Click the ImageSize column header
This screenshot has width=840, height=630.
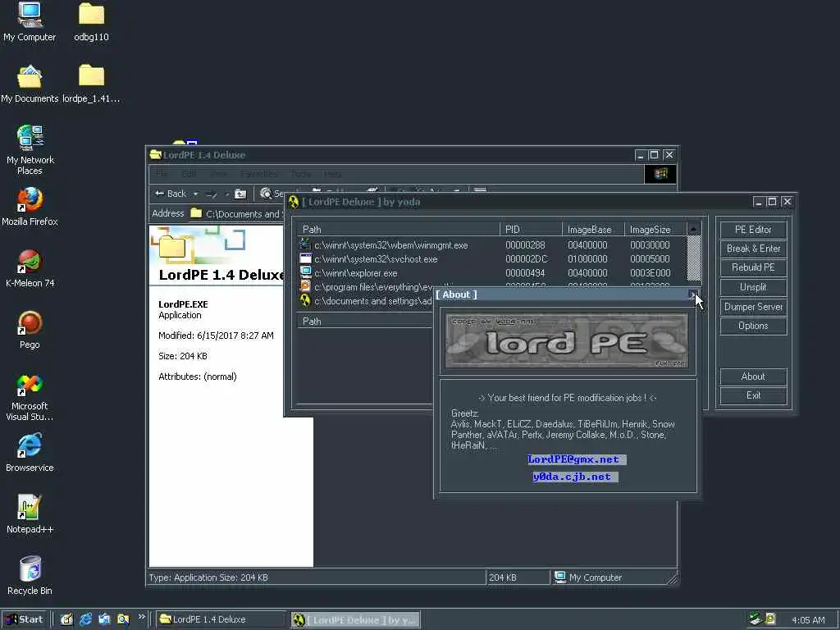[x=655, y=230]
